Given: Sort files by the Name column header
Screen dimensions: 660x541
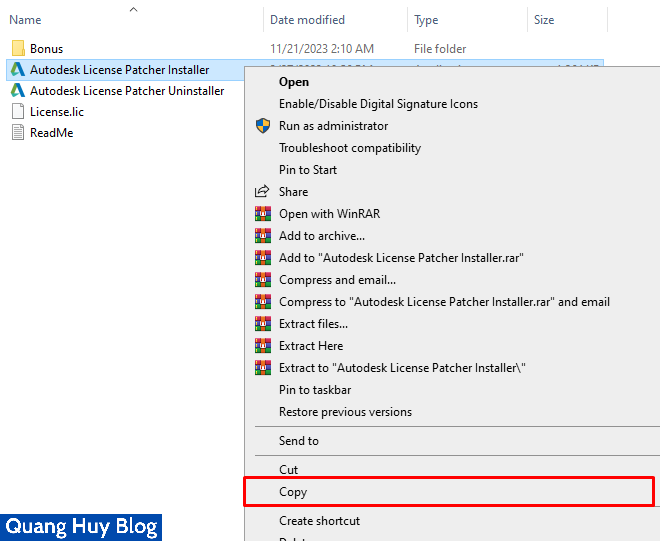Looking at the screenshot, I should pyautogui.click(x=25, y=20).
